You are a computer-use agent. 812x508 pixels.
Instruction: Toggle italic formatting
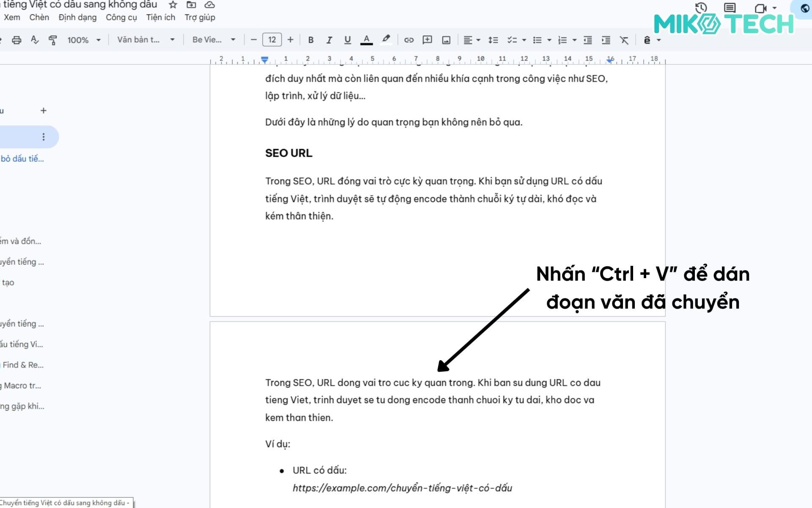click(x=329, y=40)
